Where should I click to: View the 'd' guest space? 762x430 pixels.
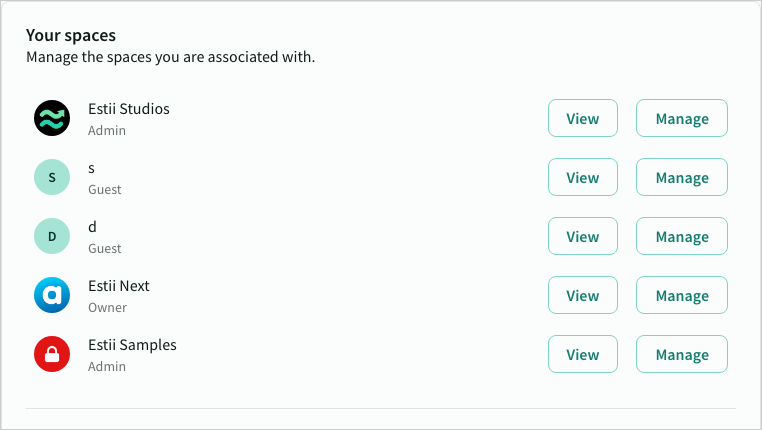click(x=582, y=237)
